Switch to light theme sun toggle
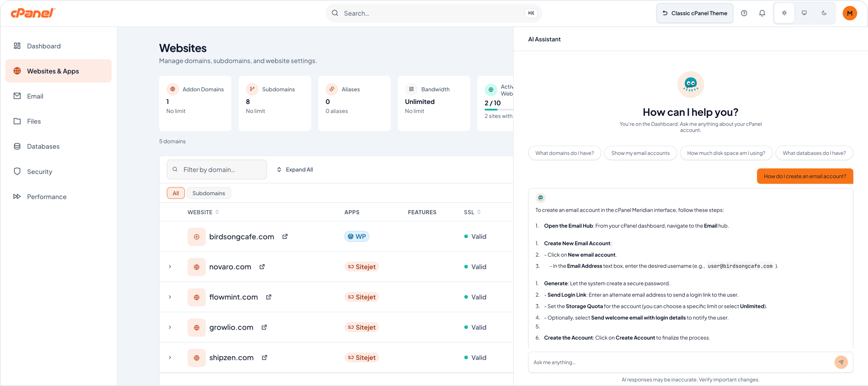The width and height of the screenshot is (868, 386). (x=784, y=13)
